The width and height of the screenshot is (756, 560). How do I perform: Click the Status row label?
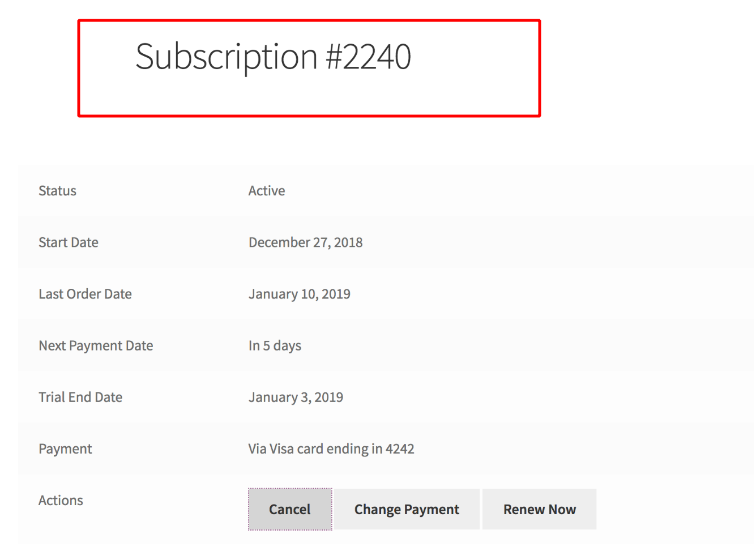tap(57, 190)
